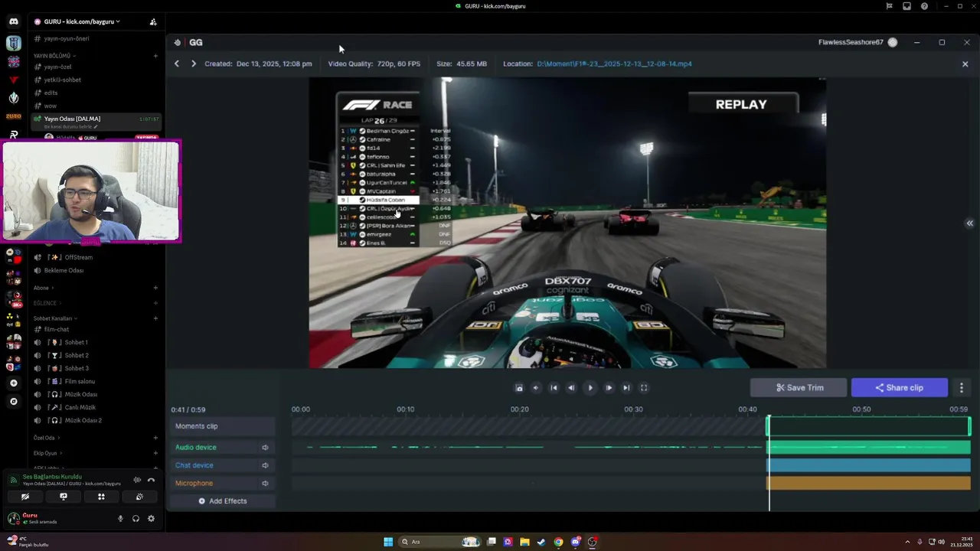
Task: Collapse Sohbet Kanalları category
Action: tap(55, 318)
